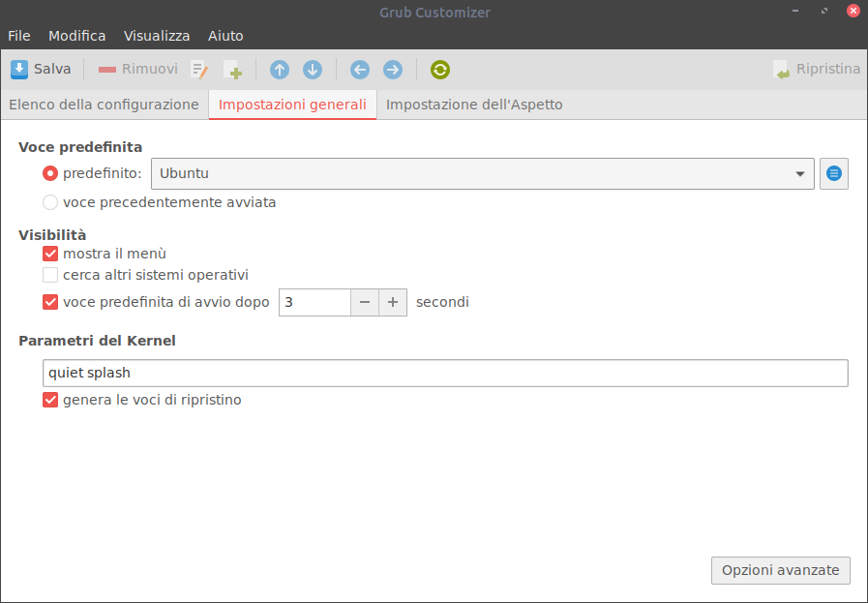Click the add new entry icon
The image size is (868, 603).
coord(233,70)
